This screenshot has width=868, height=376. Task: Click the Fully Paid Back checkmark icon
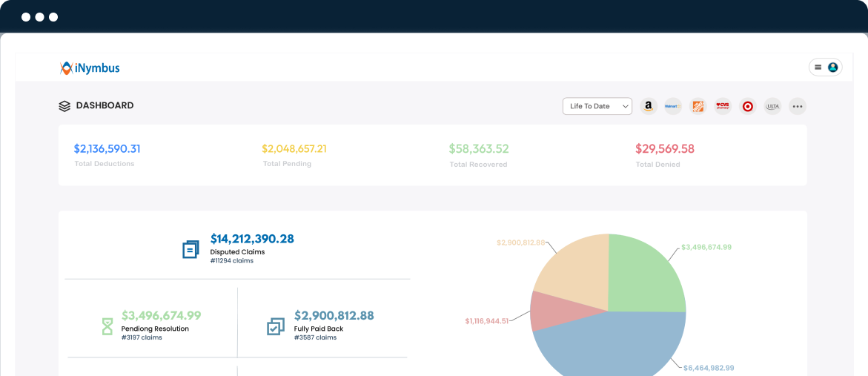click(275, 326)
